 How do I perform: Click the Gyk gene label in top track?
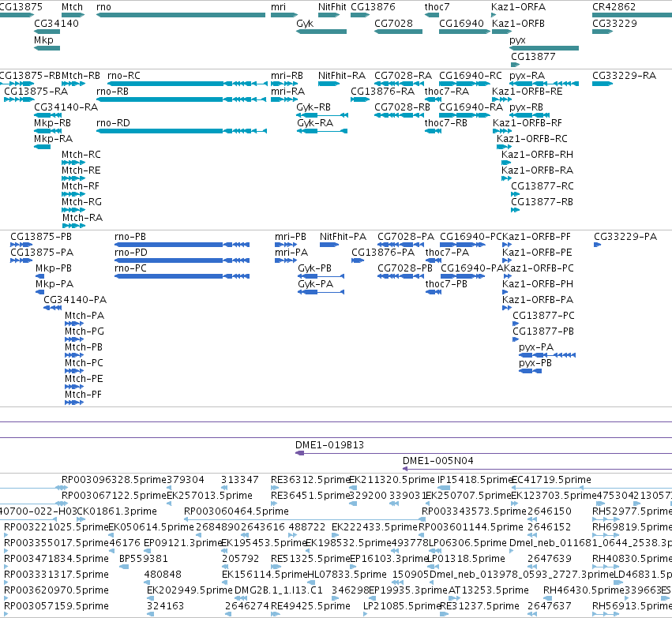305,23
